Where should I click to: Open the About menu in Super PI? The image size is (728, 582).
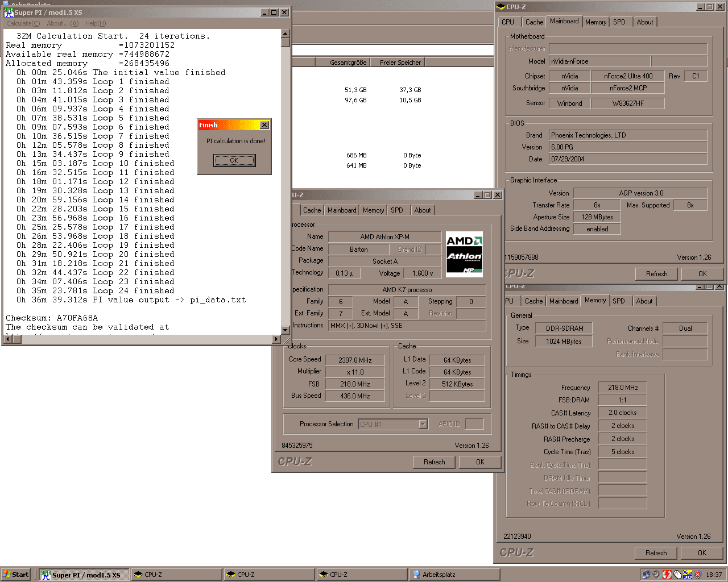(x=63, y=23)
